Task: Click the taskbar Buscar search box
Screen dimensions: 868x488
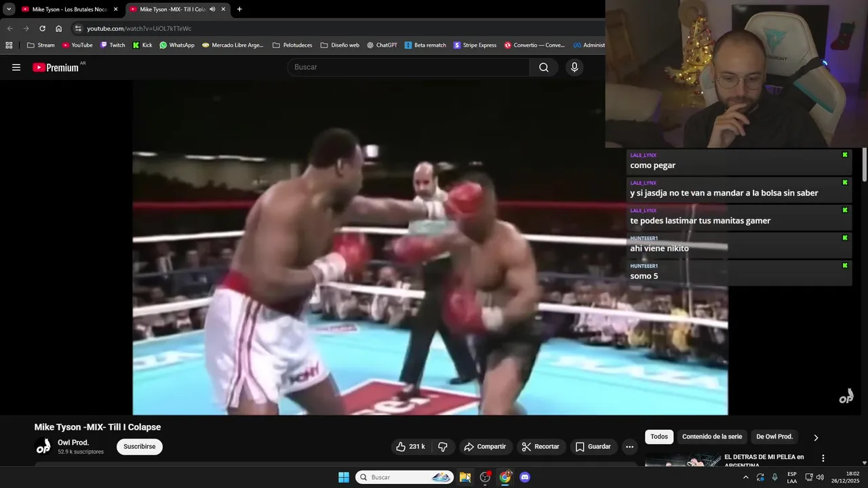Action: tap(405, 477)
